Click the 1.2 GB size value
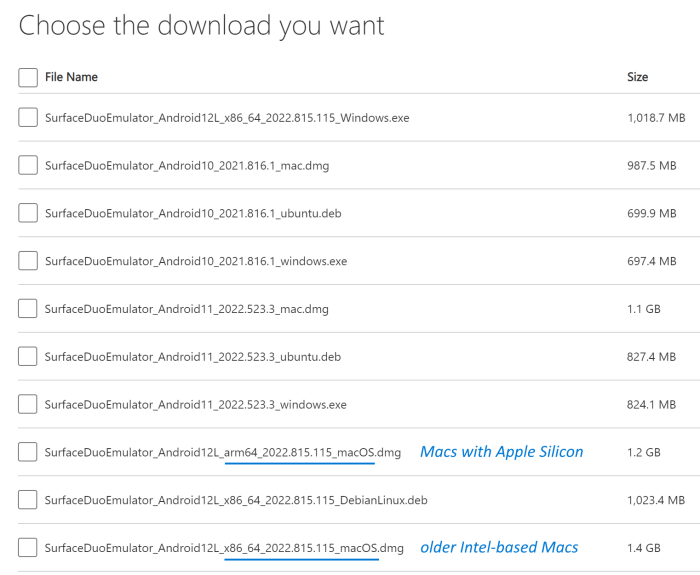This screenshot has height=575, width=700. pos(643,452)
